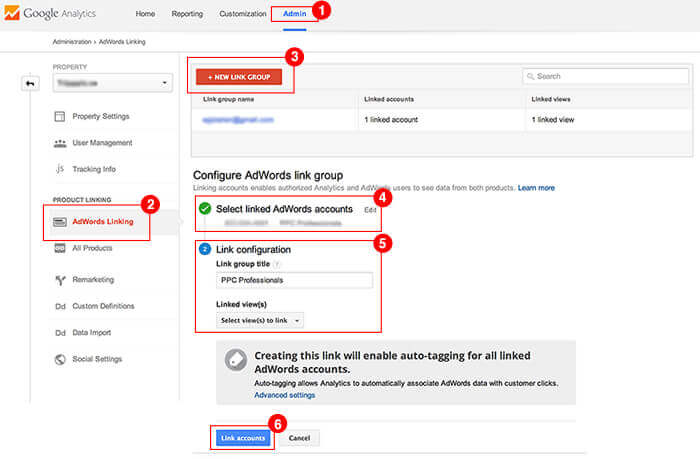This screenshot has height=459, width=700.
Task: Click the green checkmark step icon
Action: [205, 209]
